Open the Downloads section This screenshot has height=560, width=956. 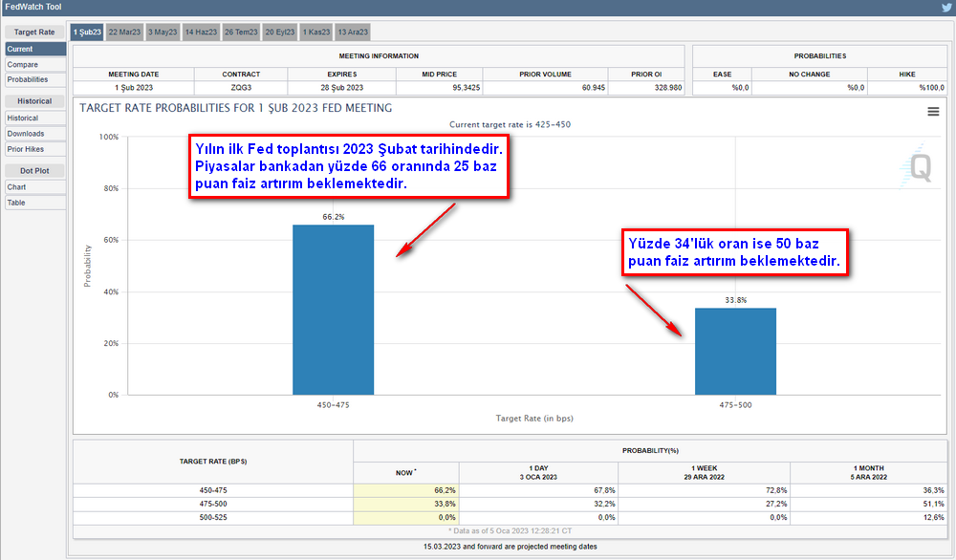click(x=35, y=134)
